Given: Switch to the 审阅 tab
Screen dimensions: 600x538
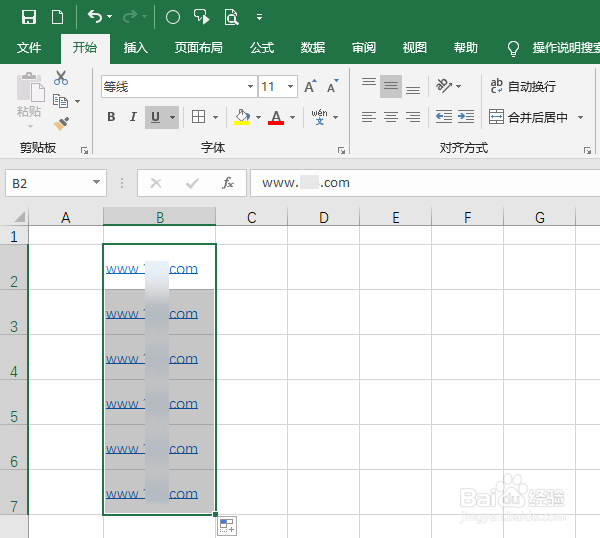Looking at the screenshot, I should pyautogui.click(x=364, y=48).
